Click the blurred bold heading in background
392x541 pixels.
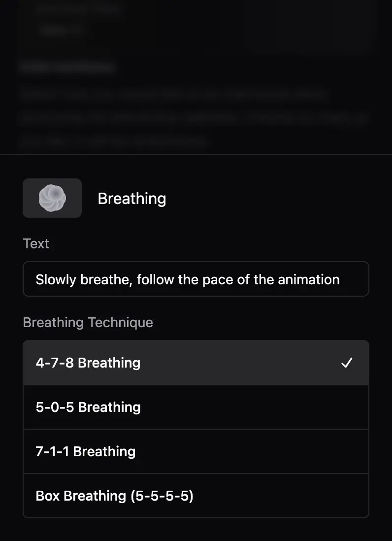coord(68,68)
